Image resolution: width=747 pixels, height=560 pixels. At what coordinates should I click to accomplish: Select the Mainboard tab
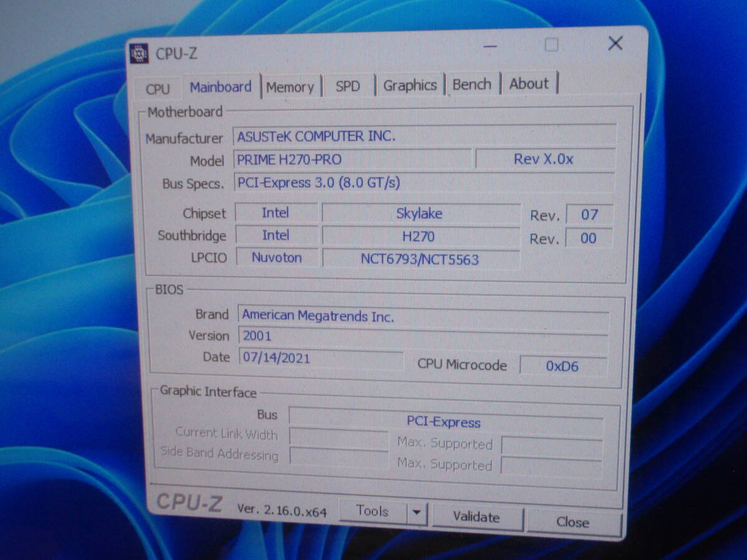pos(221,87)
